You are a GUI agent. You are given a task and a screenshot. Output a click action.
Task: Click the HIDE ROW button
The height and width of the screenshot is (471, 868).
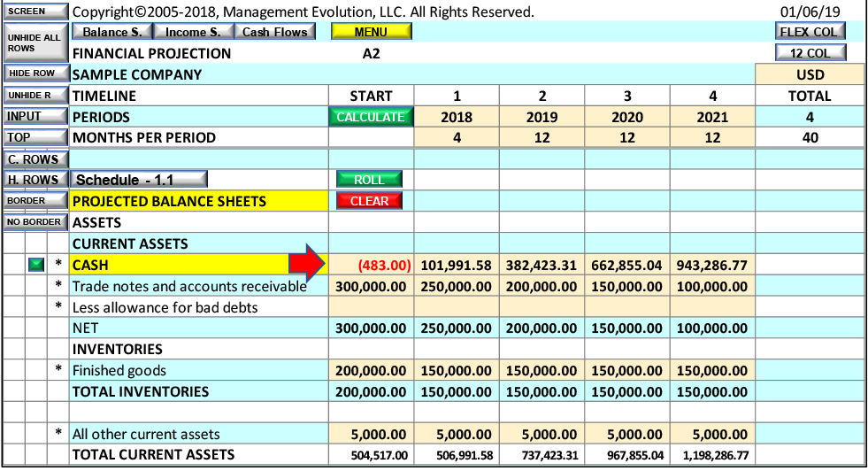[x=36, y=73]
